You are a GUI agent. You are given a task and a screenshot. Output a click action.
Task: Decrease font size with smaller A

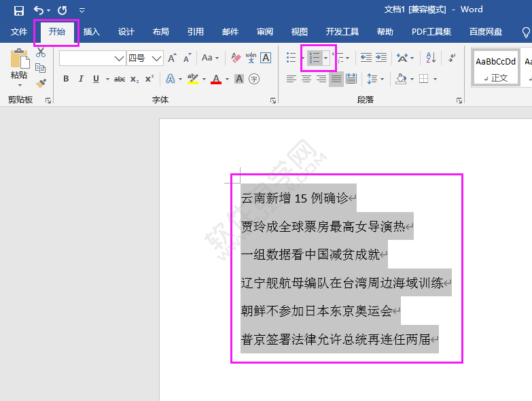point(187,58)
